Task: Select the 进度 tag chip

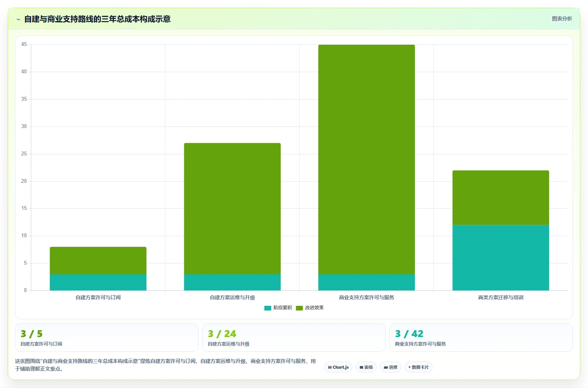Action: click(391, 367)
